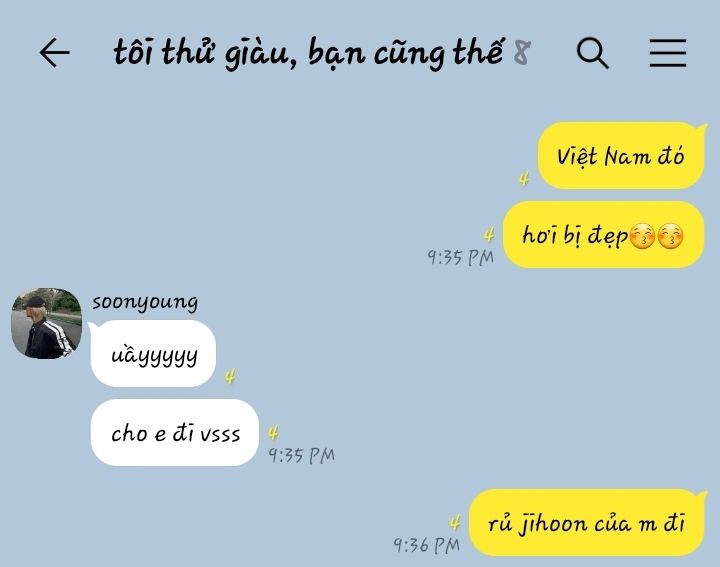Tap the chat title "tôi thử giàu, bạn cũng thế"
The height and width of the screenshot is (567, 720).
click(308, 53)
